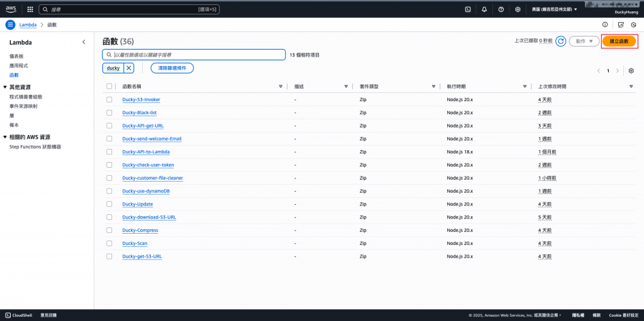Click 清除篩選條件 clear filters button
Screen dimensions: 644x321
[172, 68]
